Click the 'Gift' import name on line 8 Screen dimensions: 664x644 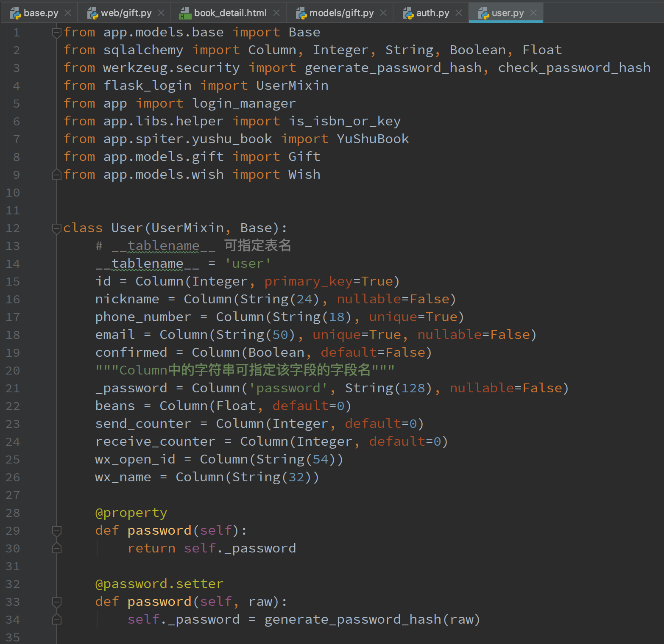(x=304, y=157)
